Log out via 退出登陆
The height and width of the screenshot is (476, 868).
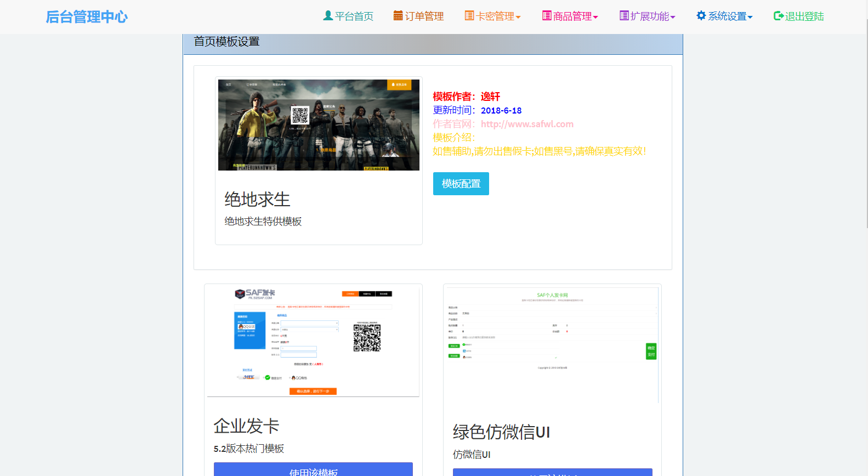(799, 16)
